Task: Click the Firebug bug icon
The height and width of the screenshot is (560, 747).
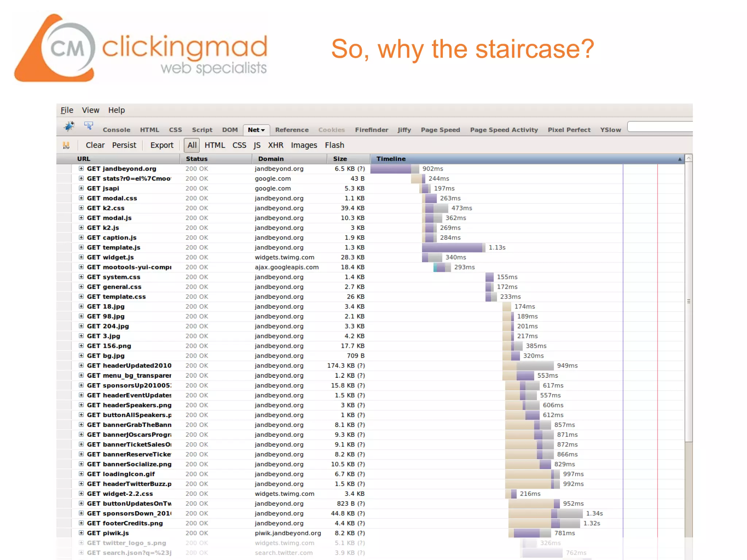Action: 69,127
